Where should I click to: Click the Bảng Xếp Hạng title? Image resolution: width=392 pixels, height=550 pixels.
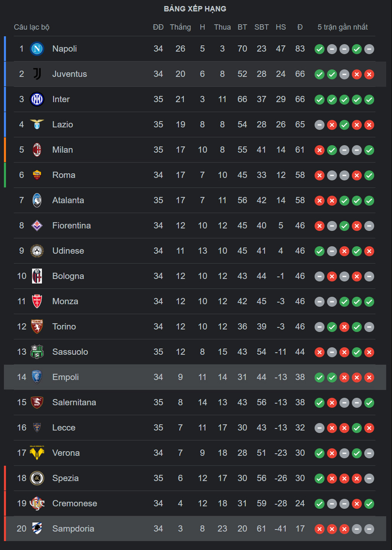tap(195, 8)
